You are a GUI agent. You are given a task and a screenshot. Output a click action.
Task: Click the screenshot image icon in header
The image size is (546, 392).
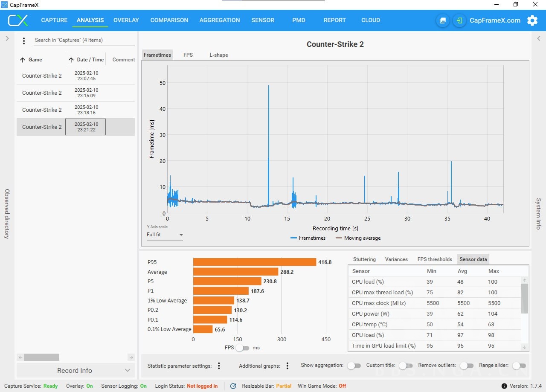pyautogui.click(x=443, y=20)
